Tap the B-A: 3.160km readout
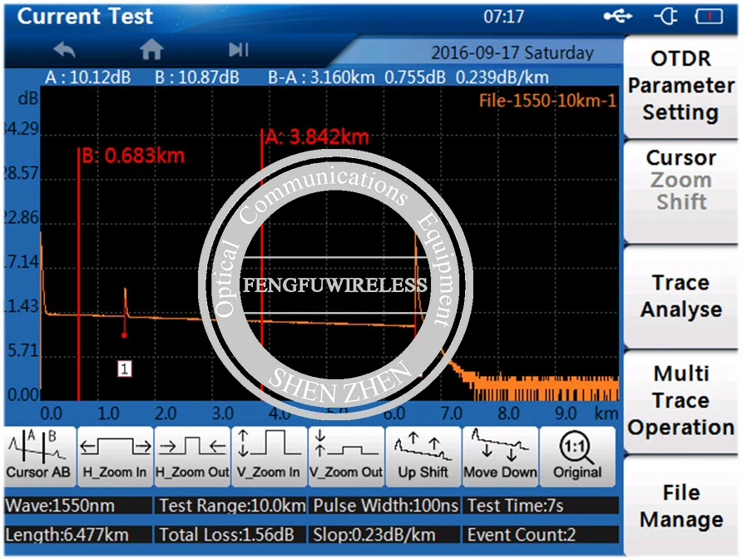Viewport: 742px width, 560px height. 321,77
